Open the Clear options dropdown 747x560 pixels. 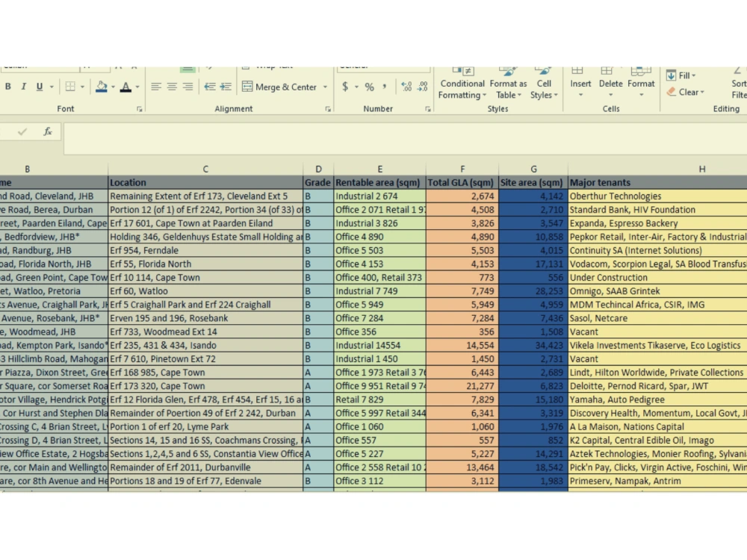pos(702,93)
